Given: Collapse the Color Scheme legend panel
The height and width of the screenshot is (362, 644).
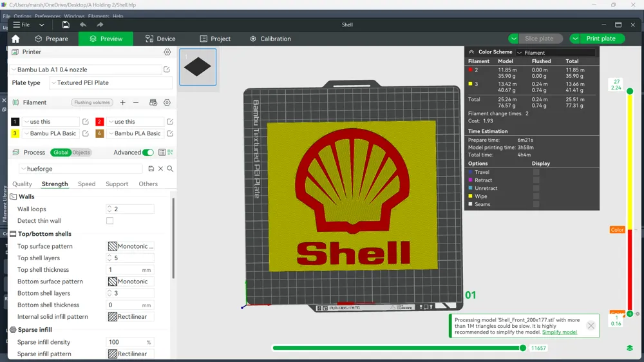Looking at the screenshot, I should [471, 52].
